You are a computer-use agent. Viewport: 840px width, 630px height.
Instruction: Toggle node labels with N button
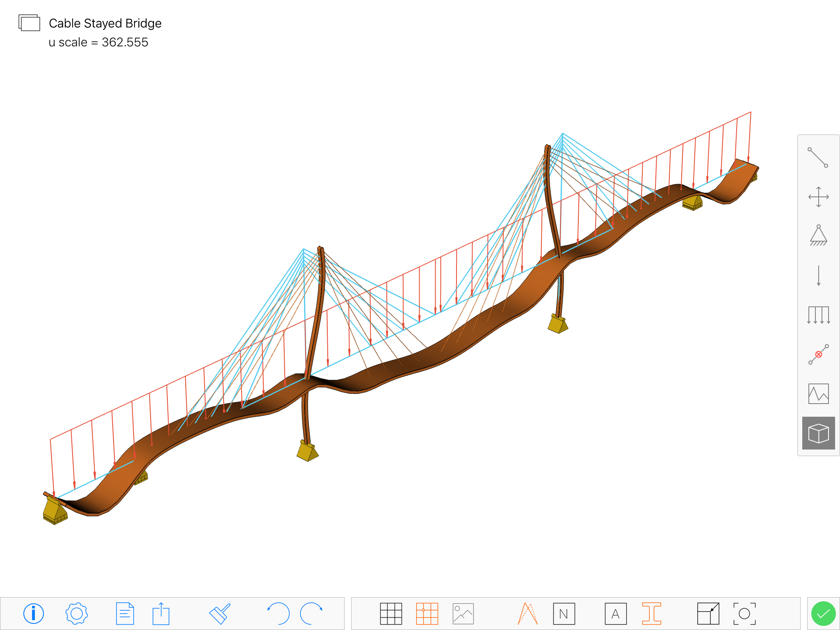point(564,614)
